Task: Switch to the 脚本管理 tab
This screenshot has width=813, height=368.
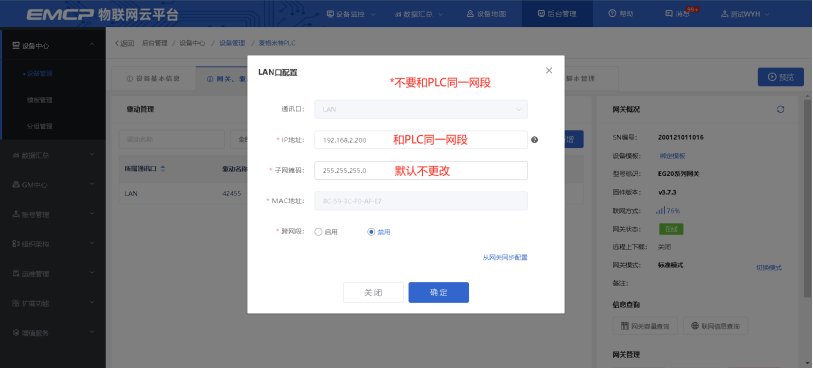Action: pos(580,79)
